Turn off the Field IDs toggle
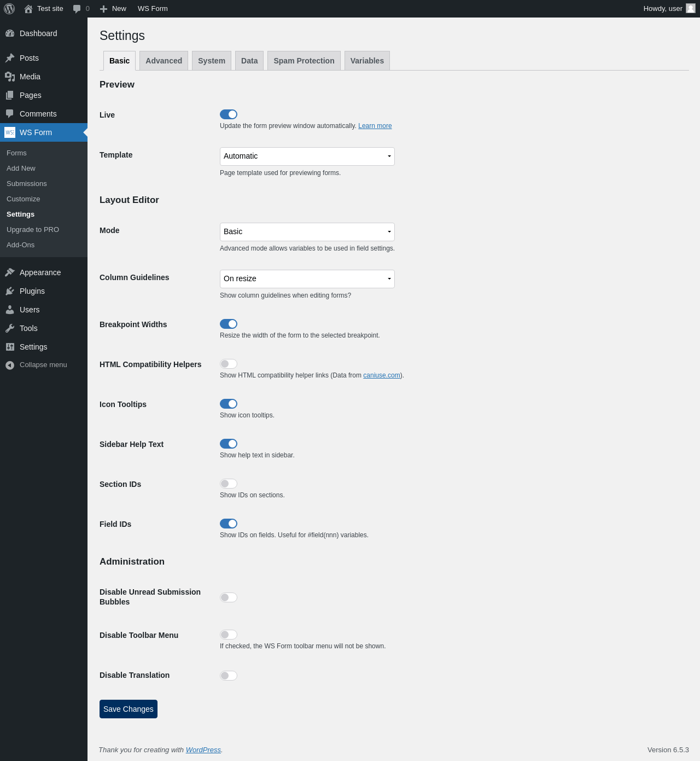This screenshot has width=700, height=761. click(229, 524)
